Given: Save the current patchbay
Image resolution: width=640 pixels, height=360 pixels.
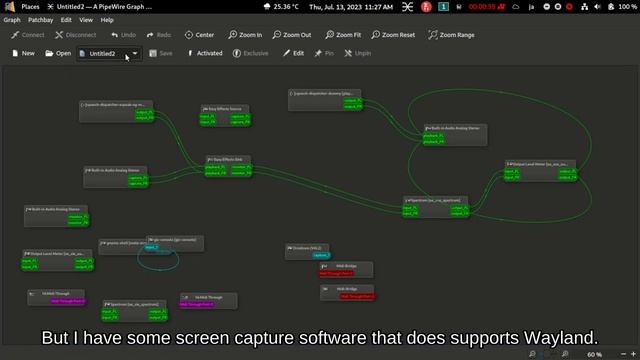Looking at the screenshot, I should click(x=161, y=53).
